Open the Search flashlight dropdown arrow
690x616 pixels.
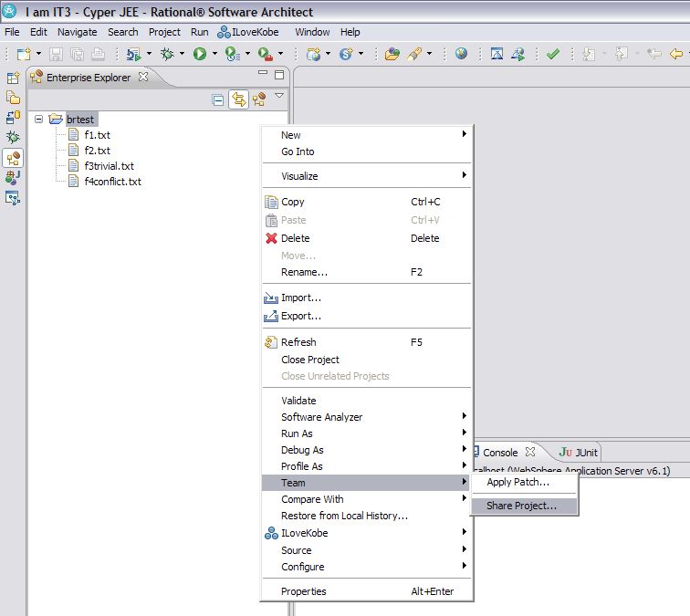pos(429,54)
